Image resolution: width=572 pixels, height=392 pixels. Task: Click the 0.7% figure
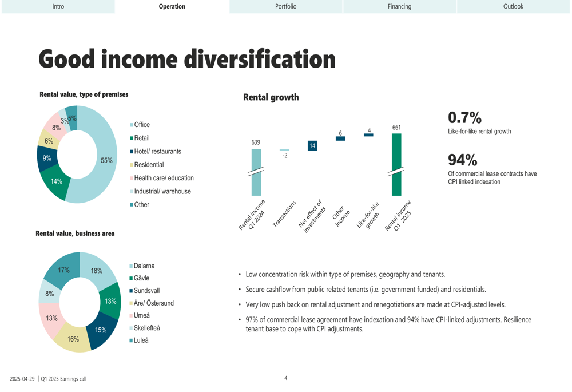464,118
